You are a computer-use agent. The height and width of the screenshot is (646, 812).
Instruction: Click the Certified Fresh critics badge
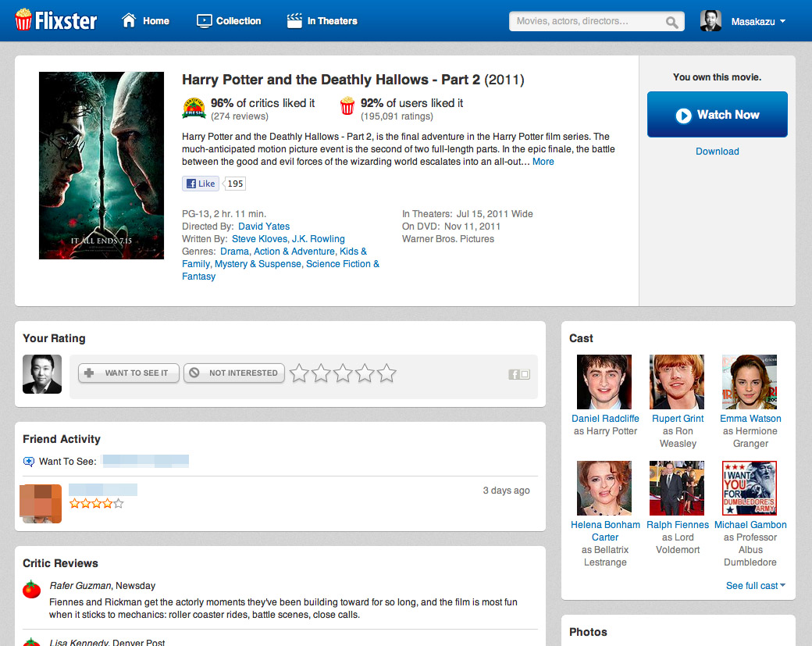(x=194, y=108)
